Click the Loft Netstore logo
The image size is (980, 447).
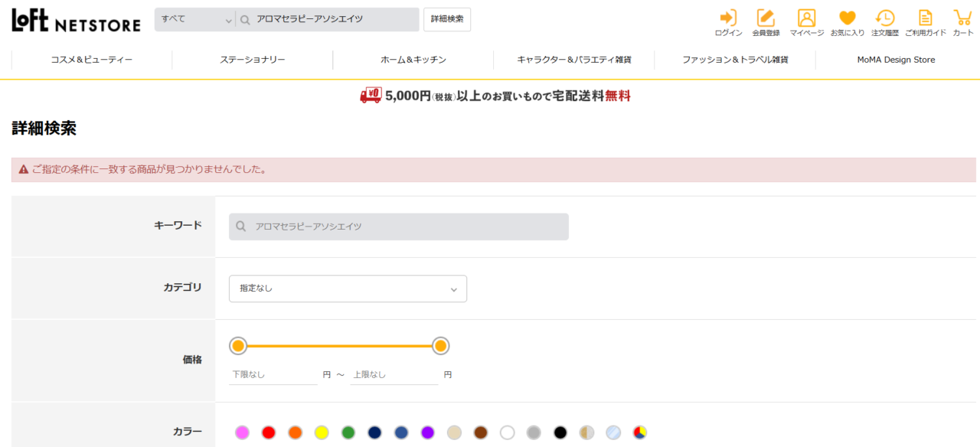click(76, 21)
